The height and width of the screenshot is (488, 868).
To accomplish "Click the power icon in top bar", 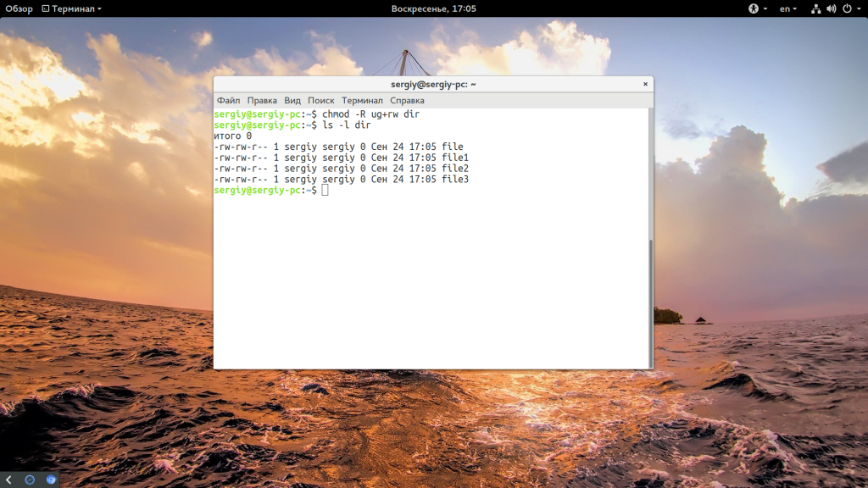I will [x=845, y=8].
